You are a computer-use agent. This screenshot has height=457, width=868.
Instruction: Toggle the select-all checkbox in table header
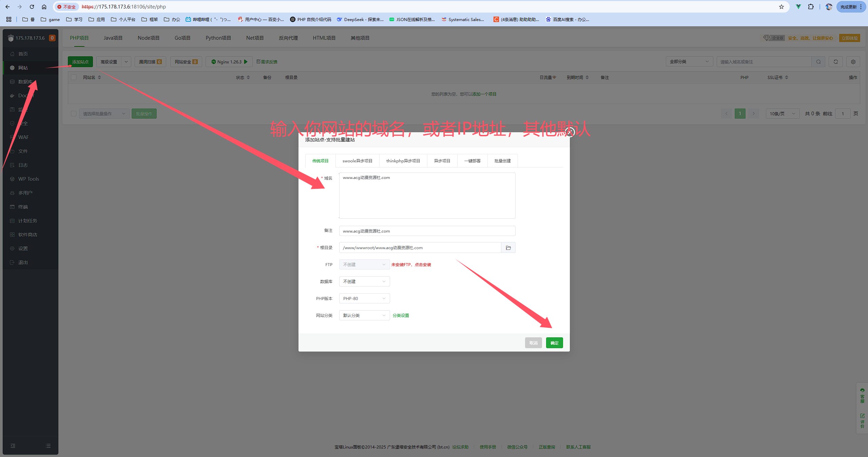click(x=74, y=77)
